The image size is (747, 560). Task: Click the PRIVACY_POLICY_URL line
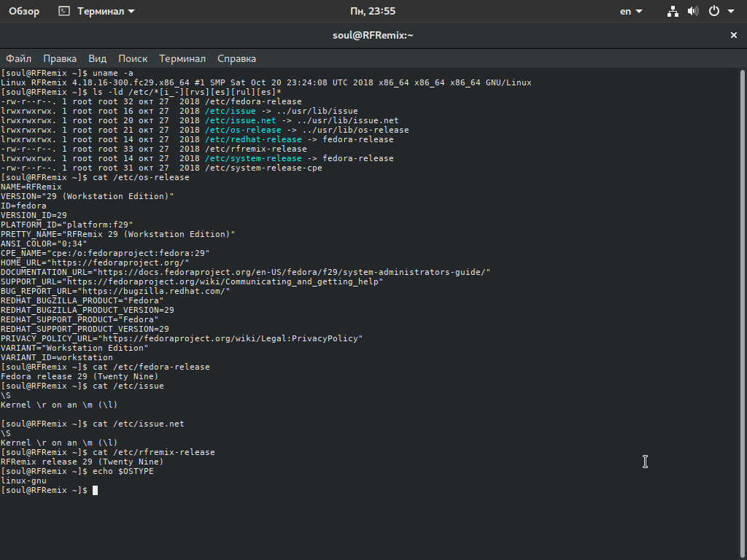(x=182, y=338)
